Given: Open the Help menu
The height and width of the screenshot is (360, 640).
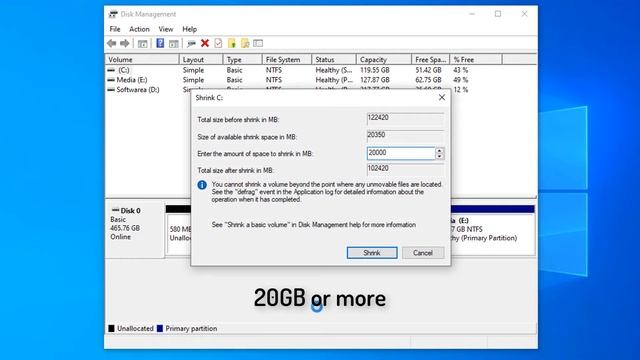Looking at the screenshot, I should click(189, 29).
